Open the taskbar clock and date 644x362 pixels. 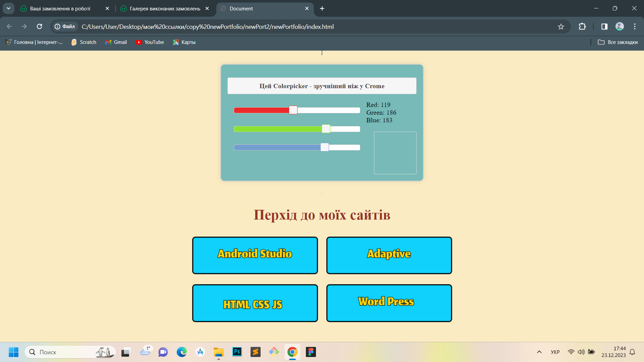coord(613,352)
